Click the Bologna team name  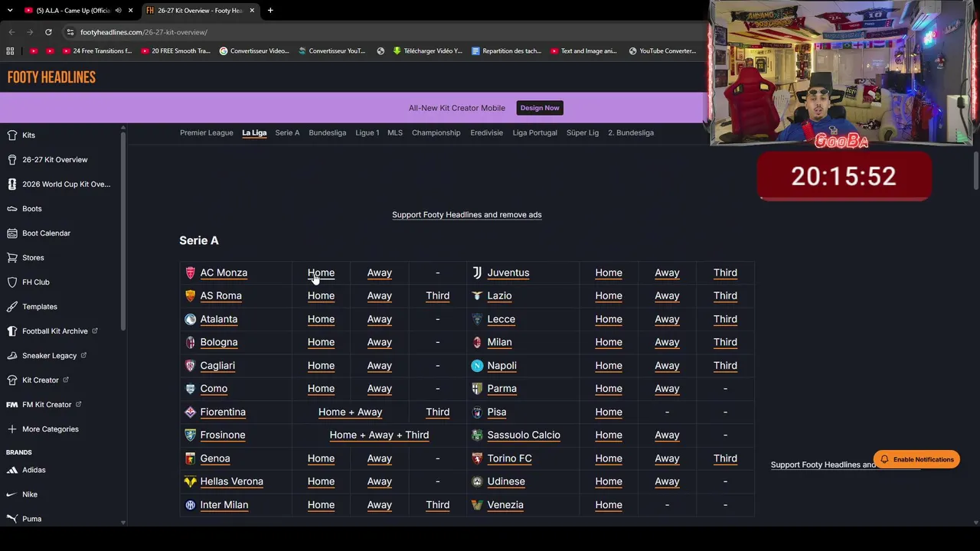pos(219,343)
